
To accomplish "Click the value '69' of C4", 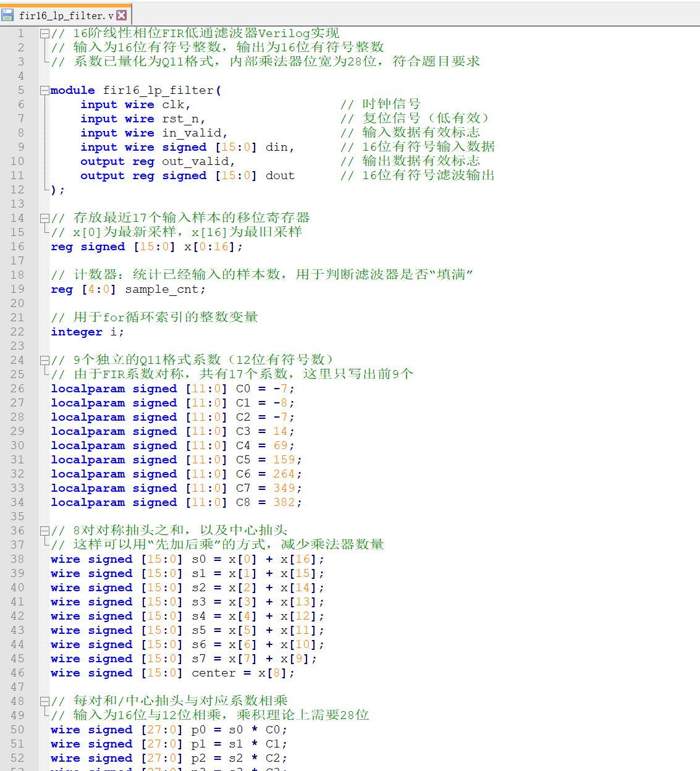I will (x=280, y=445).
